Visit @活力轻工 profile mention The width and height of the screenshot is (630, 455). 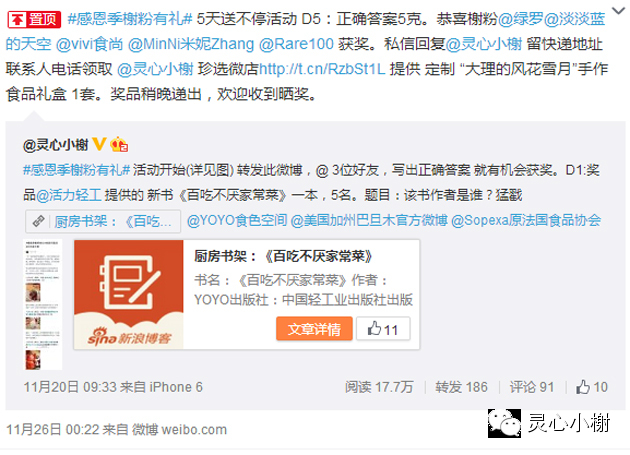(69, 195)
